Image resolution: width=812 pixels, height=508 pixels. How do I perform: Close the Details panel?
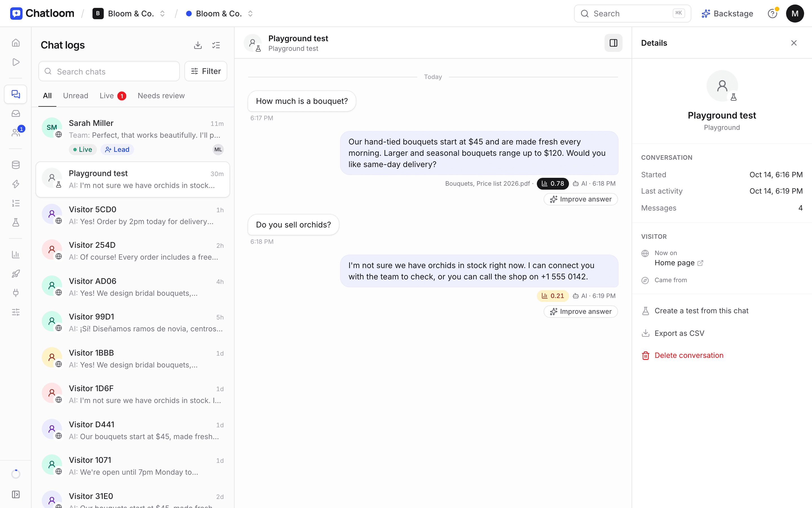[794, 43]
